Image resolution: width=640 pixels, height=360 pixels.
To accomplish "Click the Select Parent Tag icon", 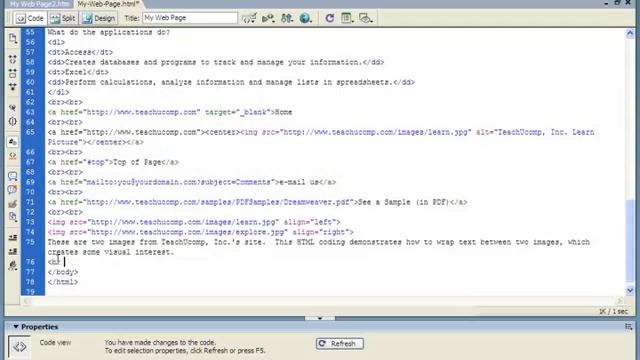I will tap(13, 107).
